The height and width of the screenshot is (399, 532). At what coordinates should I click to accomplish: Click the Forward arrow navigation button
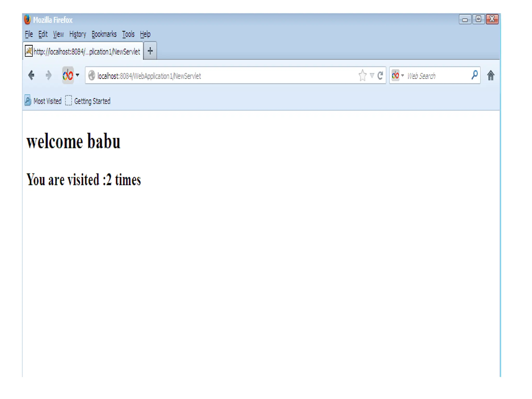pos(48,75)
